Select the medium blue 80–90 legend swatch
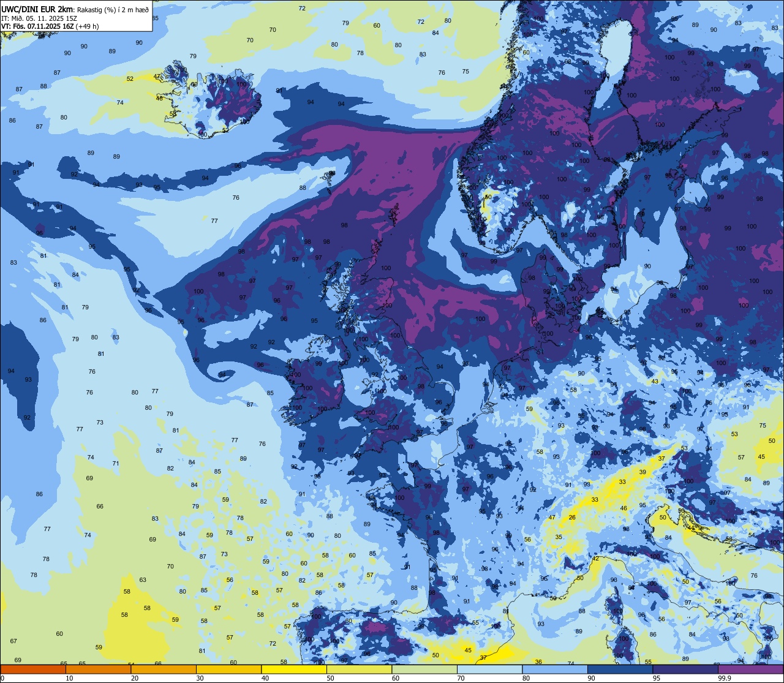The height and width of the screenshot is (683, 784). coord(555,670)
